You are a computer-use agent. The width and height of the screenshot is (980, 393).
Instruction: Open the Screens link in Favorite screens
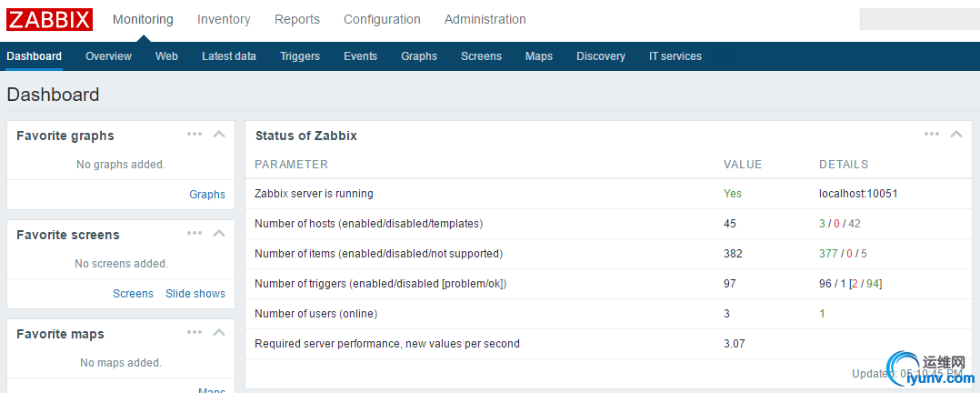(x=133, y=294)
